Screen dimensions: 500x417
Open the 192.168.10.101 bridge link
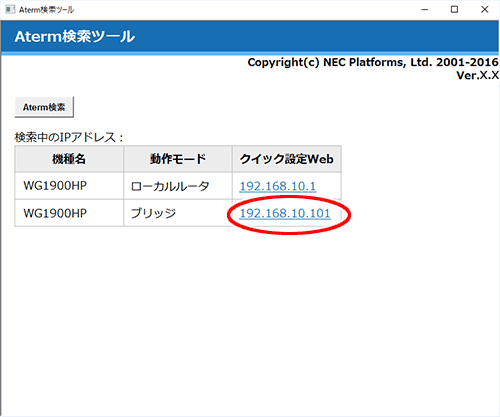pyautogui.click(x=285, y=213)
